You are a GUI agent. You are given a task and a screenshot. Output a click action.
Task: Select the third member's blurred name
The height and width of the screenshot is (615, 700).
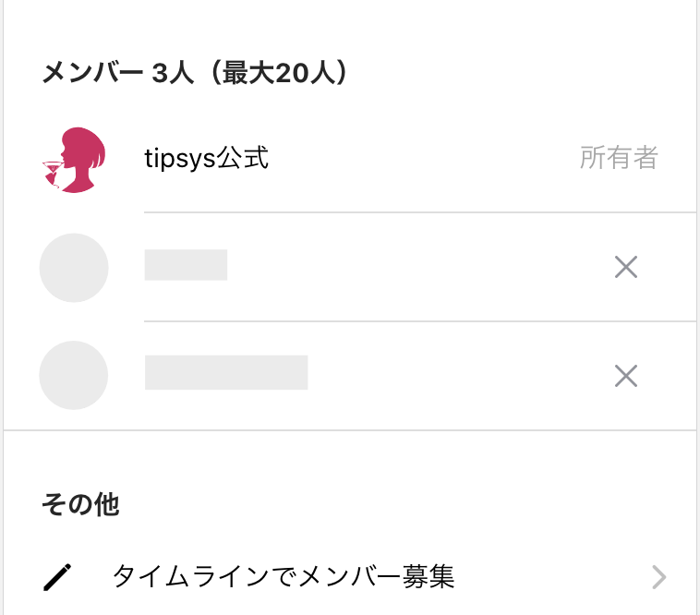tap(226, 372)
